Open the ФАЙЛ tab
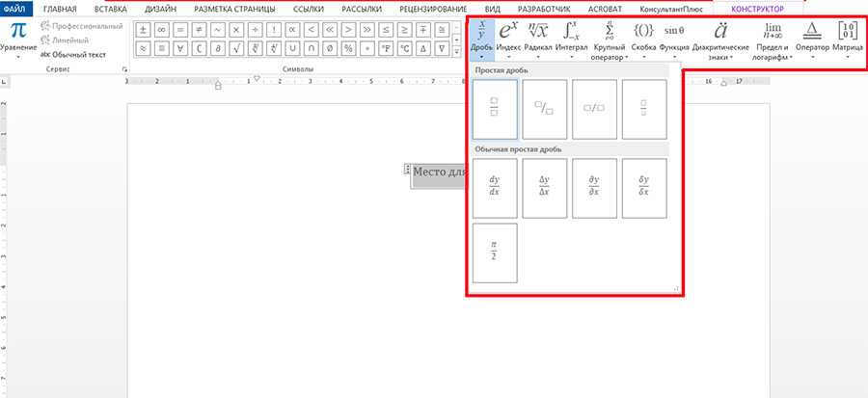Image resolution: width=868 pixels, height=398 pixels. pos(14,9)
